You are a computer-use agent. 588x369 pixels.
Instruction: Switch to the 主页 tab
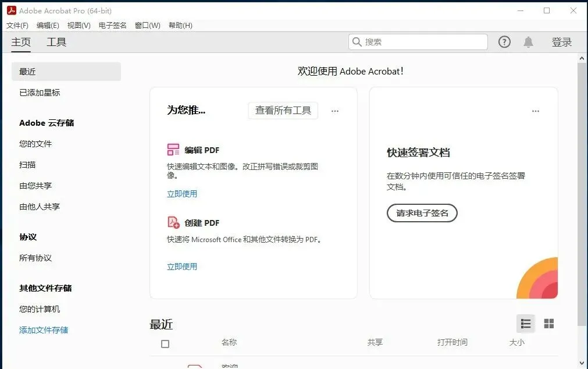click(21, 42)
